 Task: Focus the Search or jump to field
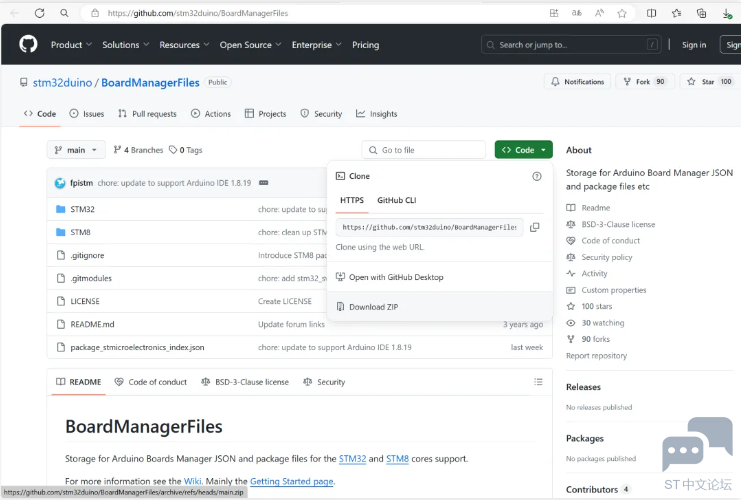tap(571, 45)
